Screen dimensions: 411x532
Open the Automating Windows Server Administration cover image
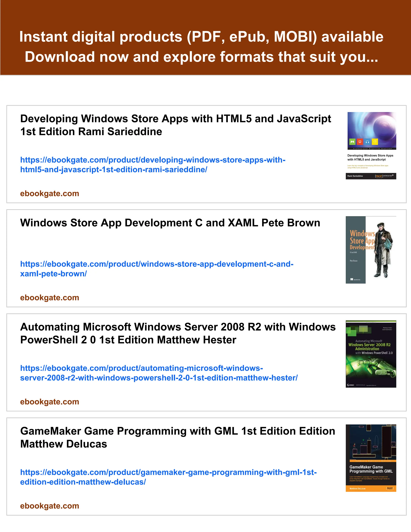pyautogui.click(x=371, y=354)
